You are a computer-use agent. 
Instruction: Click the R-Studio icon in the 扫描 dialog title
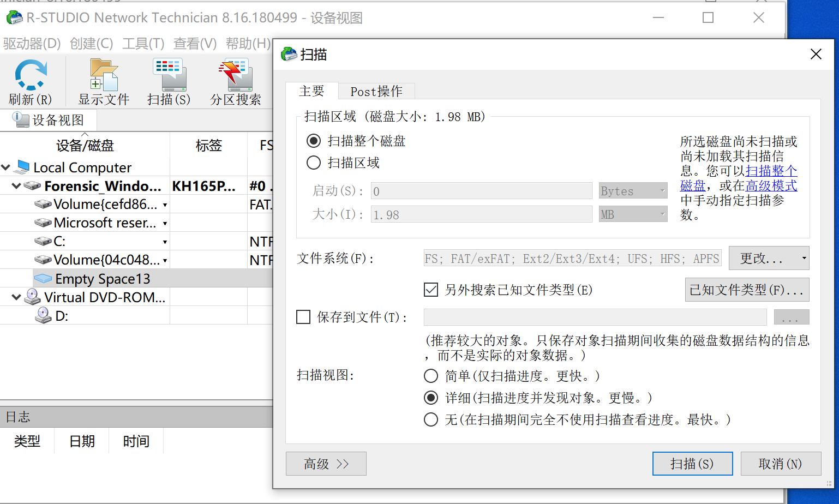(x=289, y=54)
